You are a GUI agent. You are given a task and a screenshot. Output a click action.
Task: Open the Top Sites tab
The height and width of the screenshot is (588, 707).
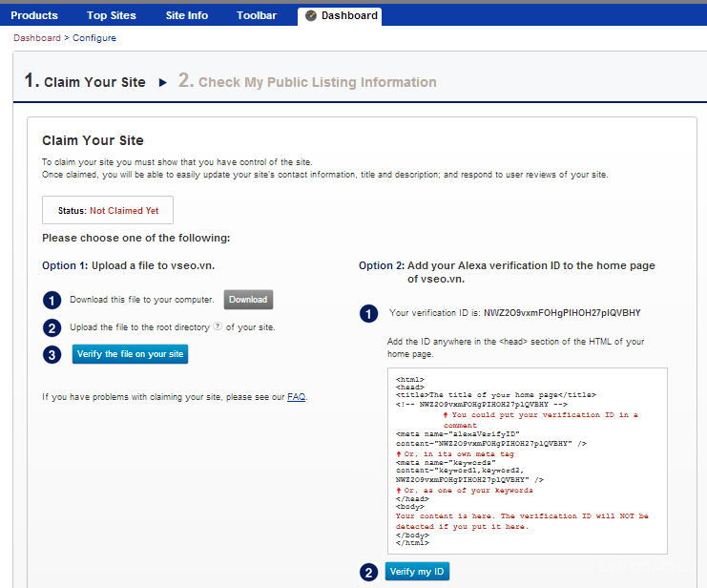tap(112, 15)
